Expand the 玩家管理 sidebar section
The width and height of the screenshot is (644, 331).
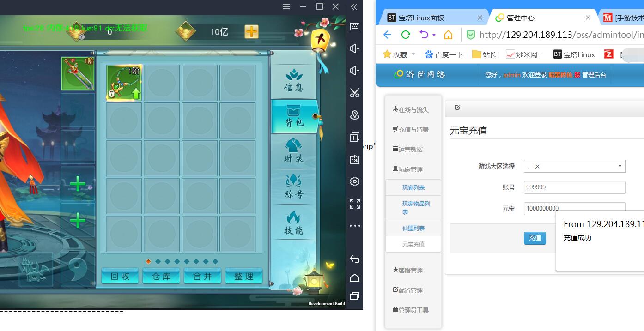point(408,169)
